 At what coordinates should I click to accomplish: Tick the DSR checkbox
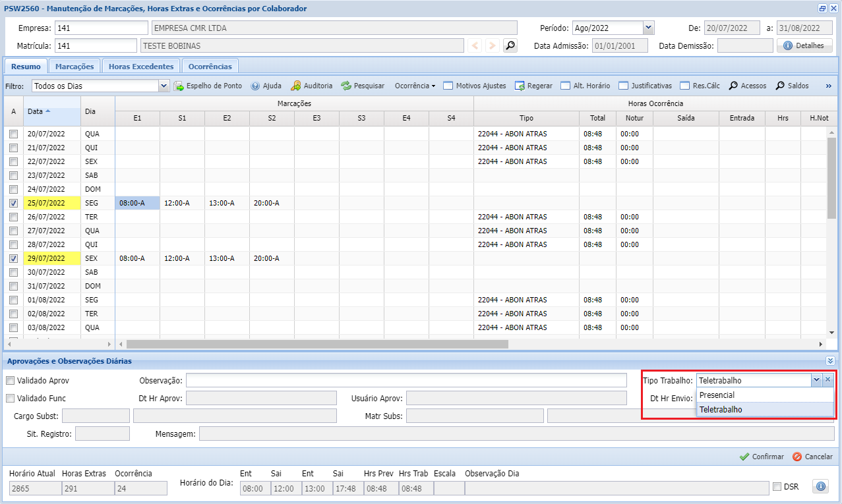point(777,487)
